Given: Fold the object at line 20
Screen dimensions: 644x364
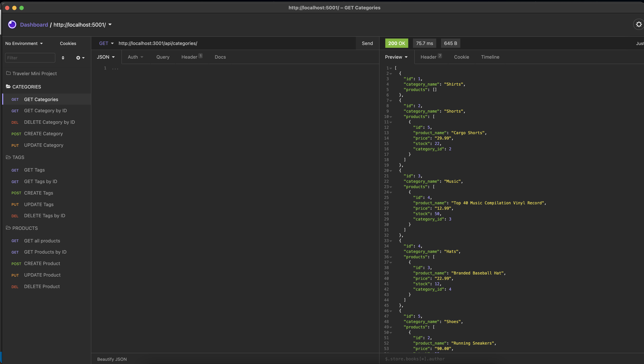Looking at the screenshot, I should pyautogui.click(x=391, y=171).
